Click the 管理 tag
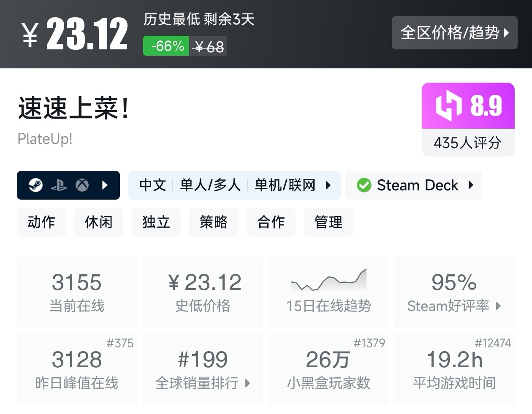Image resolution: width=532 pixels, height=414 pixels. (328, 222)
